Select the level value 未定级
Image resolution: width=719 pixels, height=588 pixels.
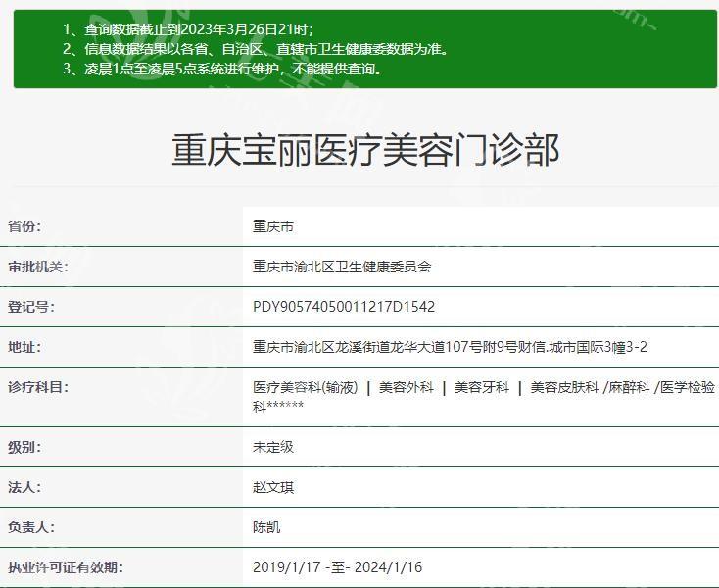(273, 447)
